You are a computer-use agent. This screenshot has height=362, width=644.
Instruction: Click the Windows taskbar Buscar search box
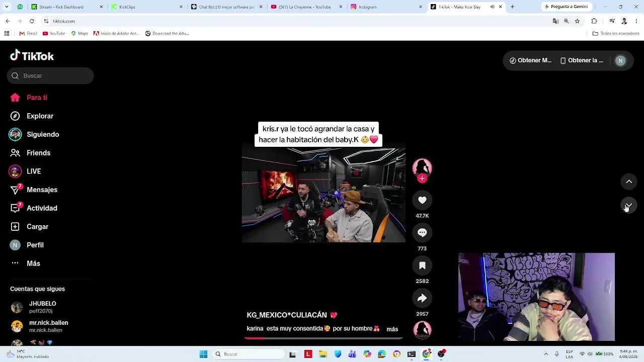point(249,354)
